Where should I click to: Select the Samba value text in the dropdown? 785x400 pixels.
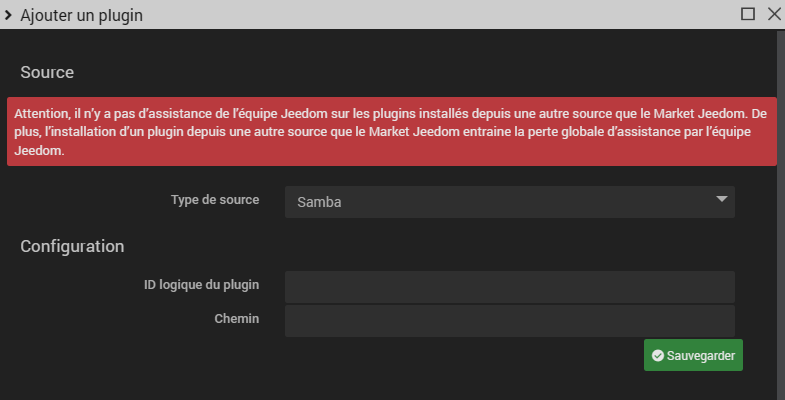click(x=319, y=202)
